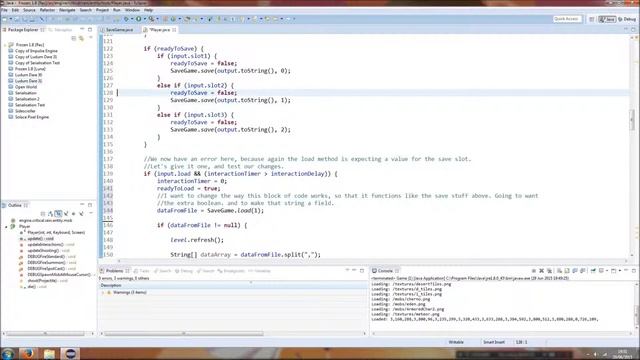Switch to the Problems view tab
Viewport: 640px width, 360px height.
(114, 271)
